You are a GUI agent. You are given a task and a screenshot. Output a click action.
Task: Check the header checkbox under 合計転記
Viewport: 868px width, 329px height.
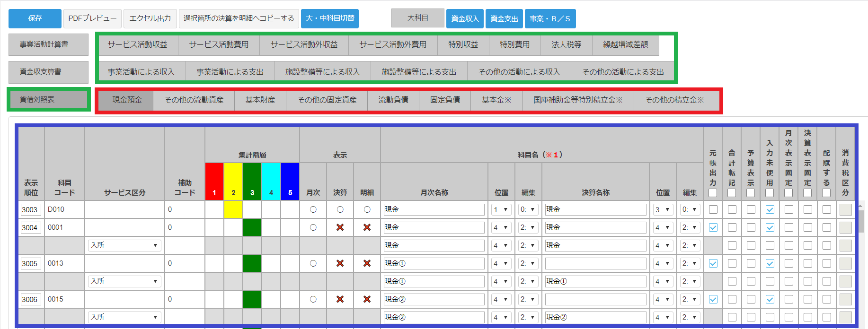pos(732,193)
